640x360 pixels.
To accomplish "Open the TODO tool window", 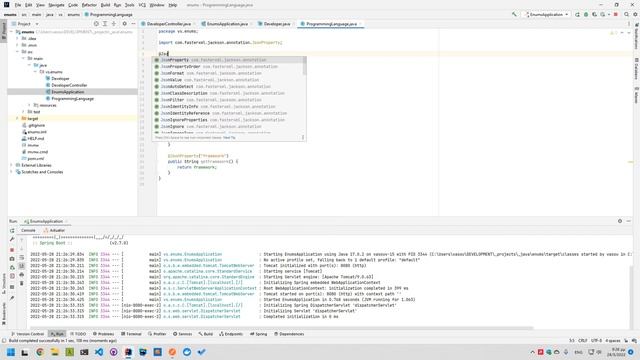I will point(78,334).
